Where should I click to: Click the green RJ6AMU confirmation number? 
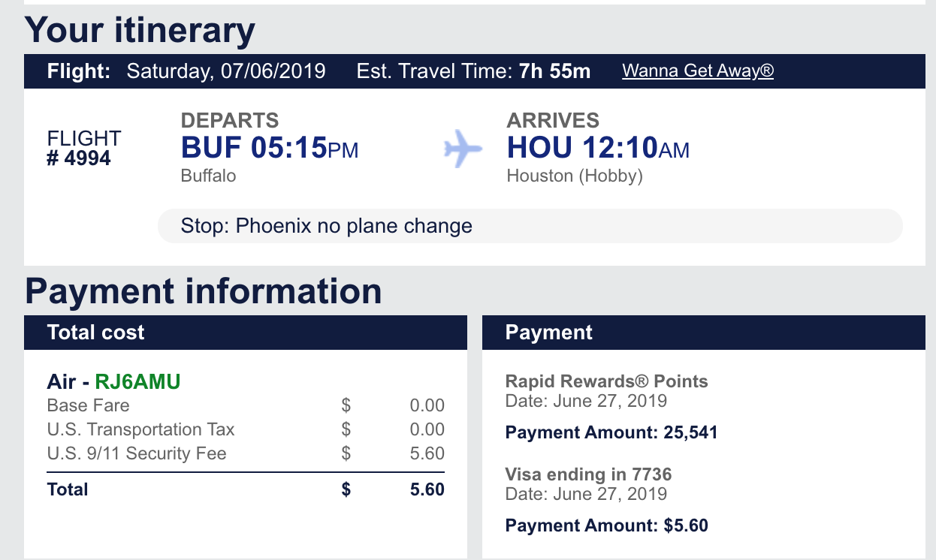[137, 381]
